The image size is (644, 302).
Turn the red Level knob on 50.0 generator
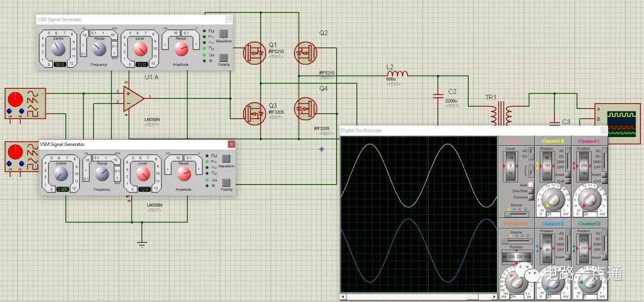click(x=140, y=49)
